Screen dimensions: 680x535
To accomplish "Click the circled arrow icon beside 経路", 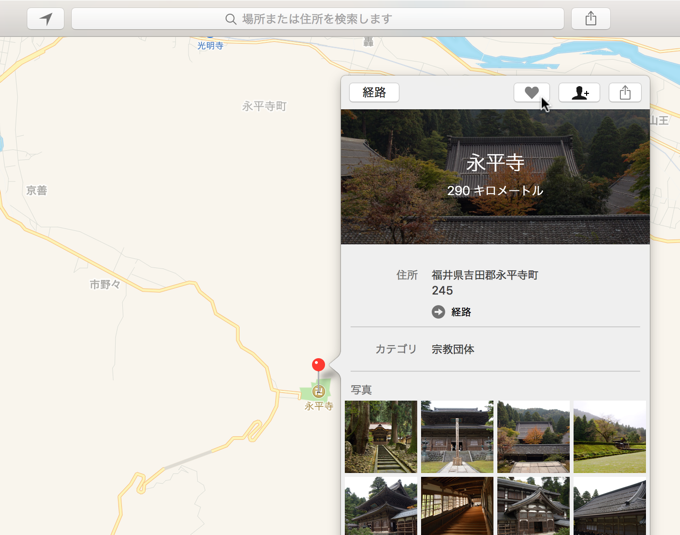I will pos(438,312).
